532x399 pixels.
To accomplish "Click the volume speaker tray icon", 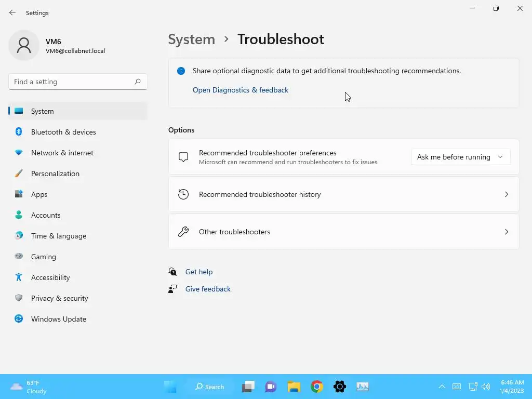I will (486, 387).
